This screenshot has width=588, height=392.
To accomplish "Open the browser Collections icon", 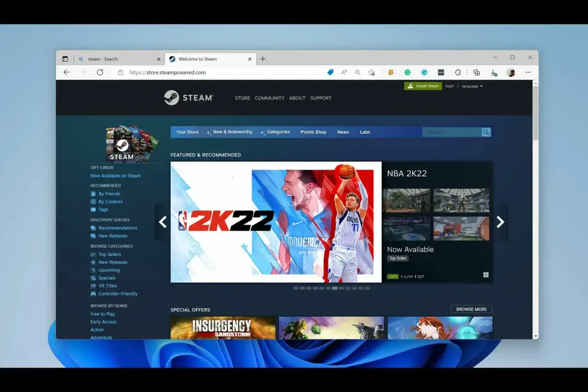I will point(476,72).
